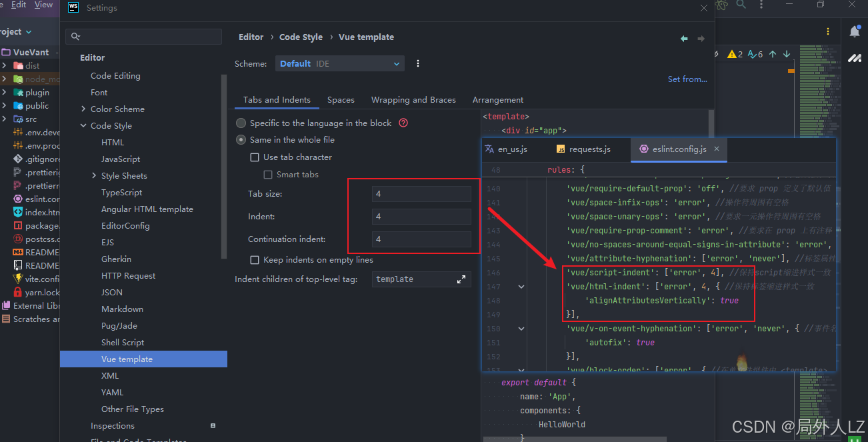Click the settings search box
868x442 pixels.
[145, 37]
